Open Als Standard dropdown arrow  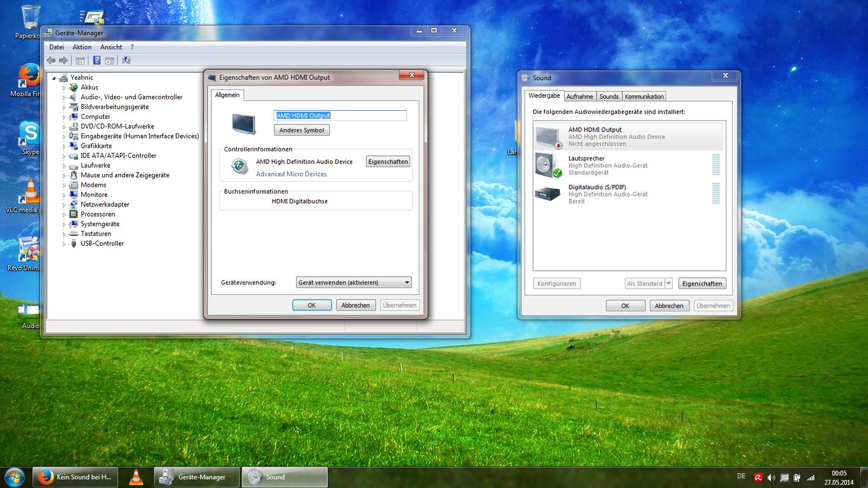click(x=668, y=283)
